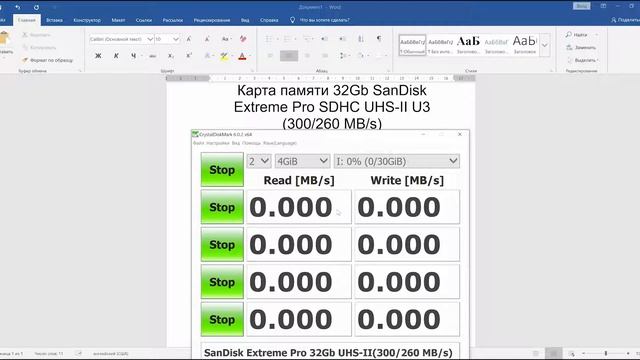Open the Select (Выделить) dropdown
The image size is (640, 360).
coord(583,60)
